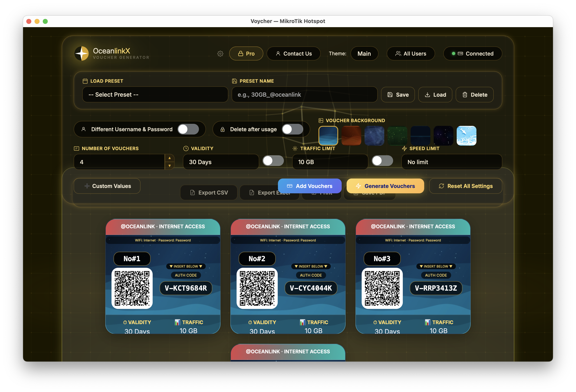Click the OceanlinkX star logo
The width and height of the screenshot is (576, 392).
click(x=81, y=53)
